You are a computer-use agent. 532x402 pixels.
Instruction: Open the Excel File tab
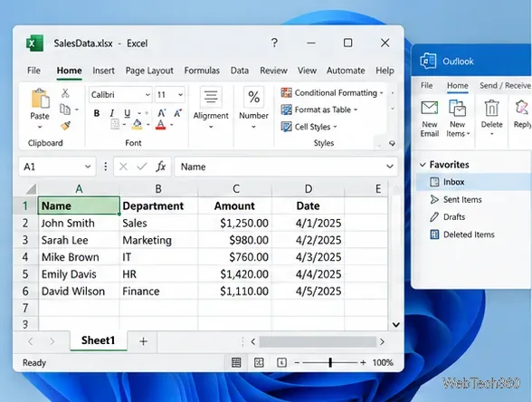pyautogui.click(x=33, y=71)
